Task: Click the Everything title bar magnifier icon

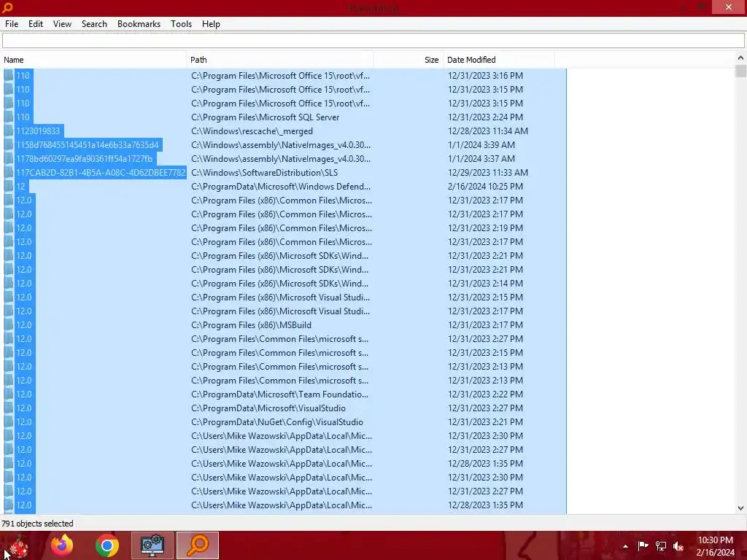Action: (x=7, y=7)
